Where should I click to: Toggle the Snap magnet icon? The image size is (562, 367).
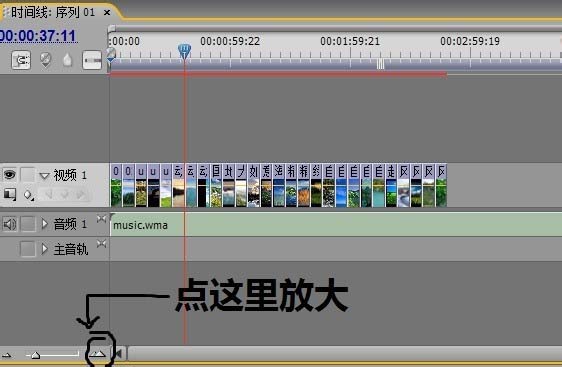21,60
